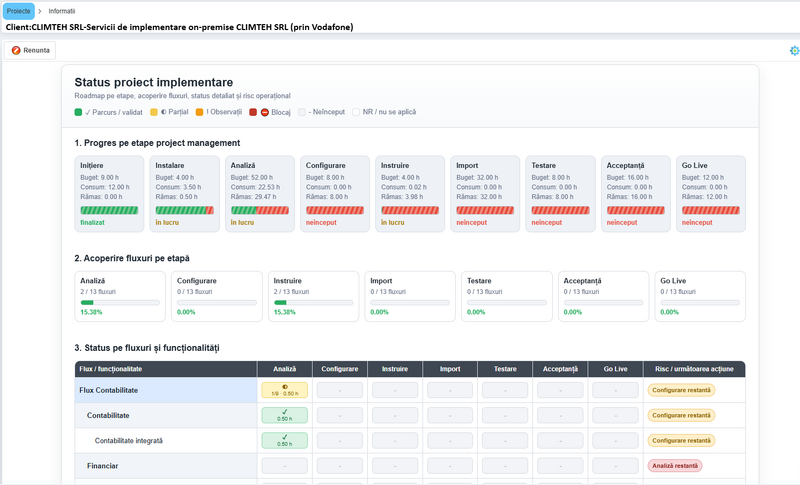Click the Analiză table column header
The height and width of the screenshot is (485, 800).
[x=285, y=369]
